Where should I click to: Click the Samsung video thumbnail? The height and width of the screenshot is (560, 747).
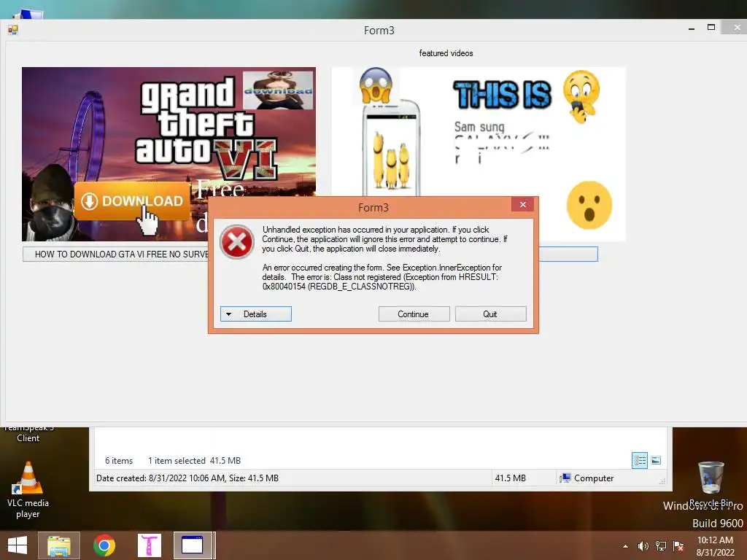(479, 154)
